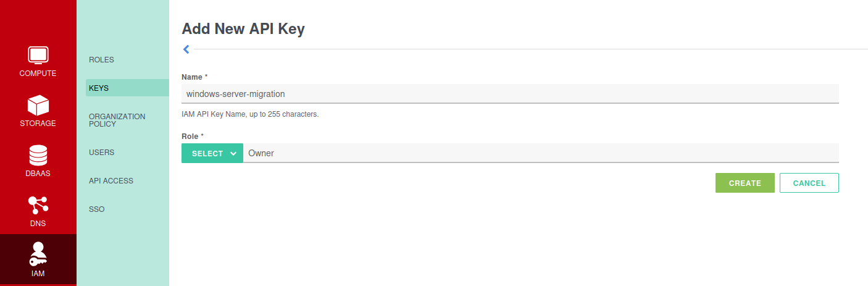Open the DBaaS database icon
The width and height of the screenshot is (868, 286).
coord(38,155)
